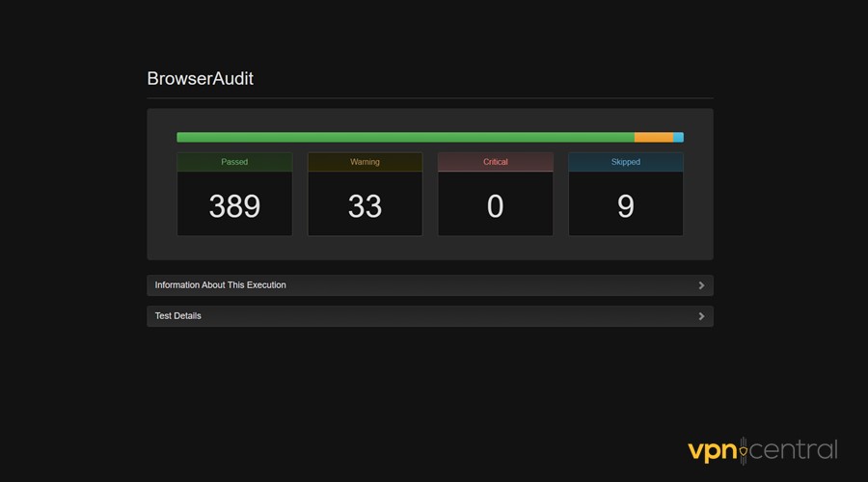Image resolution: width=868 pixels, height=482 pixels.
Task: Select the Warning header label
Action: 365,162
